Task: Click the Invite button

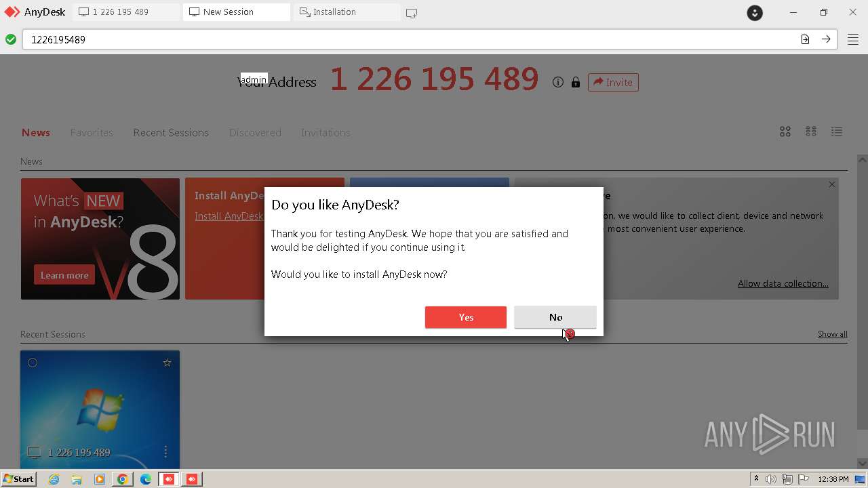Action: [x=613, y=82]
